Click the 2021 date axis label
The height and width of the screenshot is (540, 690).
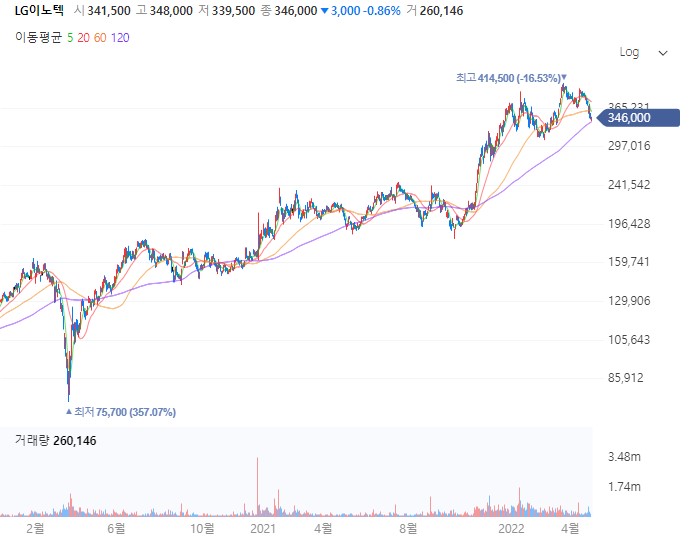[263, 528]
